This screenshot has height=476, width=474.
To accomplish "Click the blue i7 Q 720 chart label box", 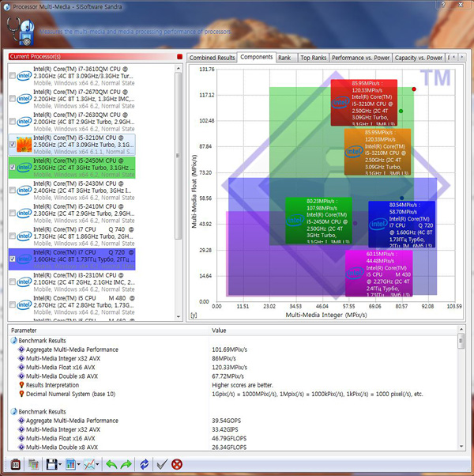I will [402, 225].
